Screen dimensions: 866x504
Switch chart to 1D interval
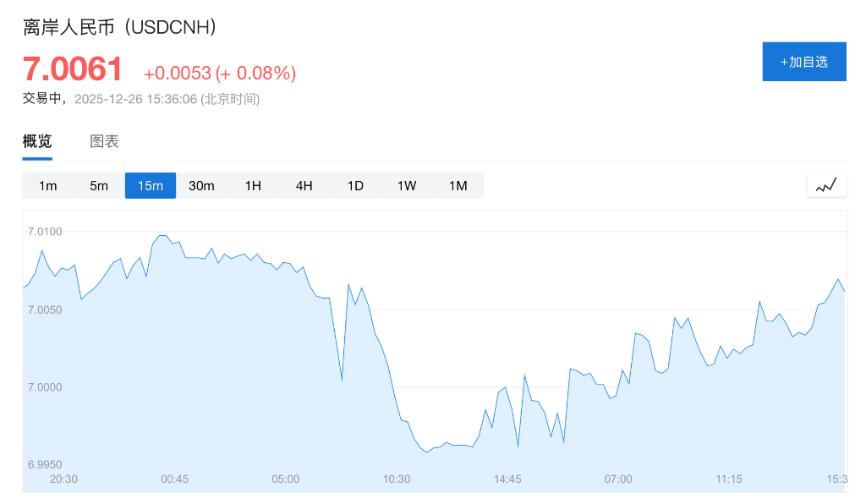pos(355,185)
